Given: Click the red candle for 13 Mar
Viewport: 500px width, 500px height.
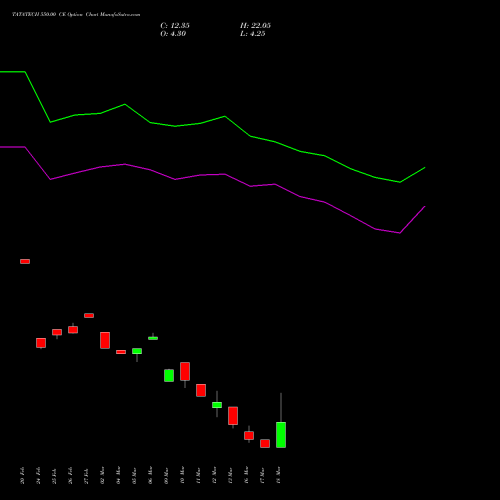Looking at the screenshot, I should click(233, 416).
